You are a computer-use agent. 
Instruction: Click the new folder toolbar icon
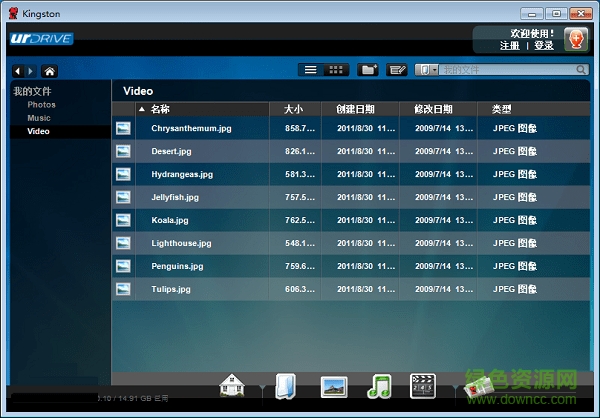click(369, 70)
